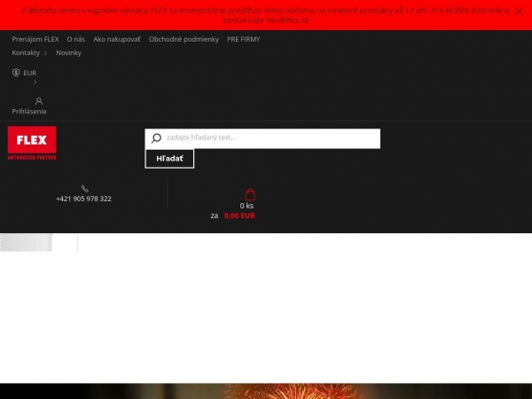This screenshot has height=399, width=532.
Task: Focus the search text field
Action: [x=262, y=138]
